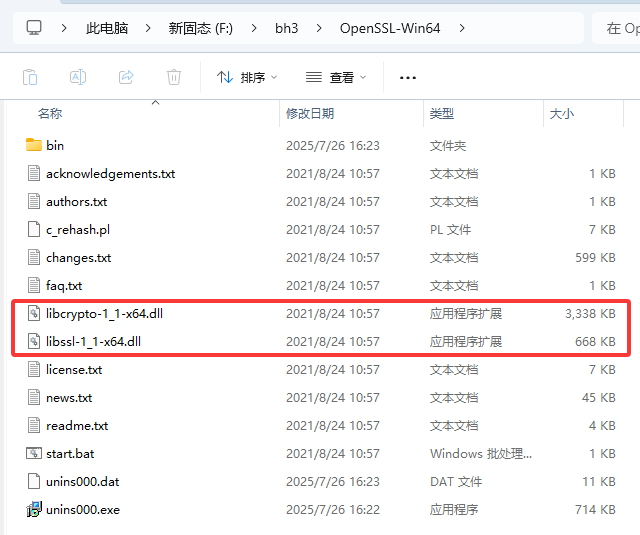Select news.txt file icon
The height and width of the screenshot is (535, 640).
(34, 397)
